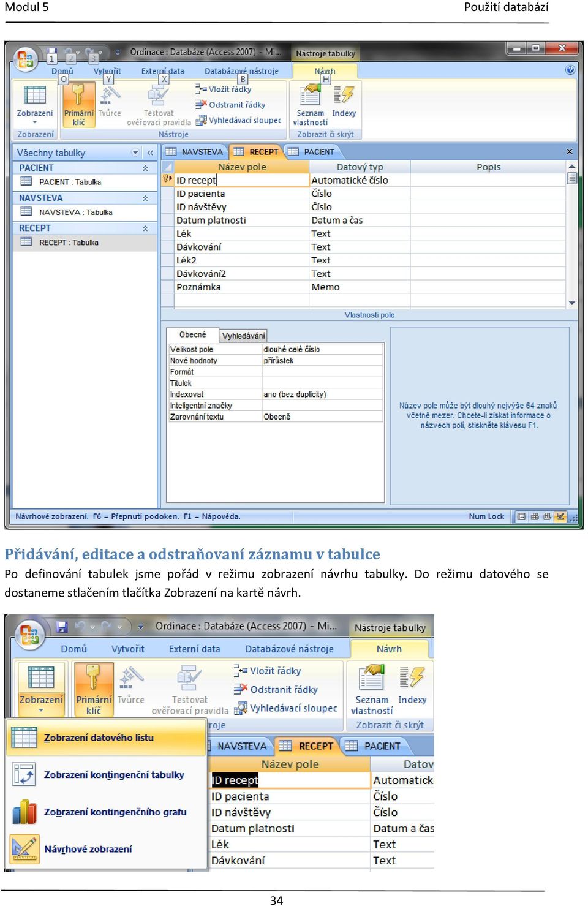Click the Undo arrow in the lower screenshot
This screenshot has height=906, width=588.
(80, 626)
